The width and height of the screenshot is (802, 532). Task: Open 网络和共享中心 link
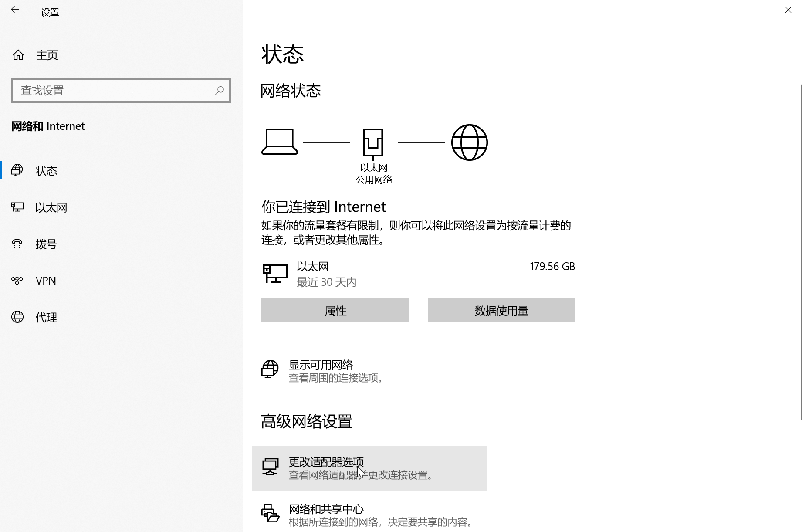326,509
